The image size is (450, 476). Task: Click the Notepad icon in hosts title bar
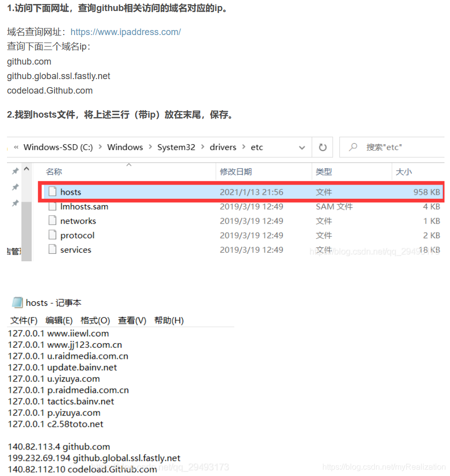click(18, 302)
